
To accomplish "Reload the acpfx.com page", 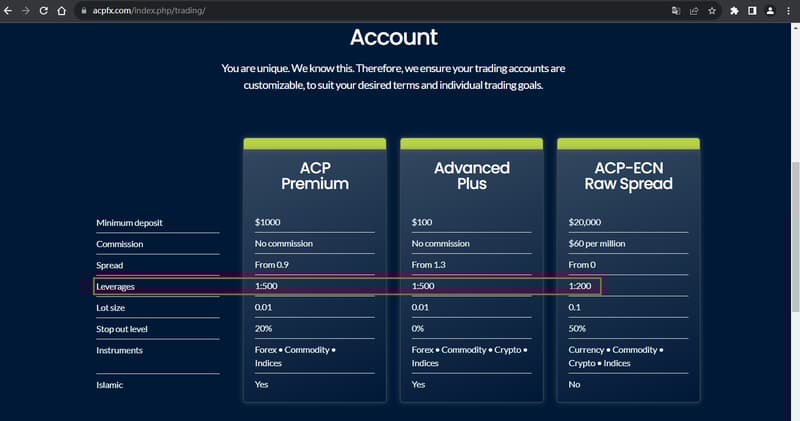I will pos(43,10).
